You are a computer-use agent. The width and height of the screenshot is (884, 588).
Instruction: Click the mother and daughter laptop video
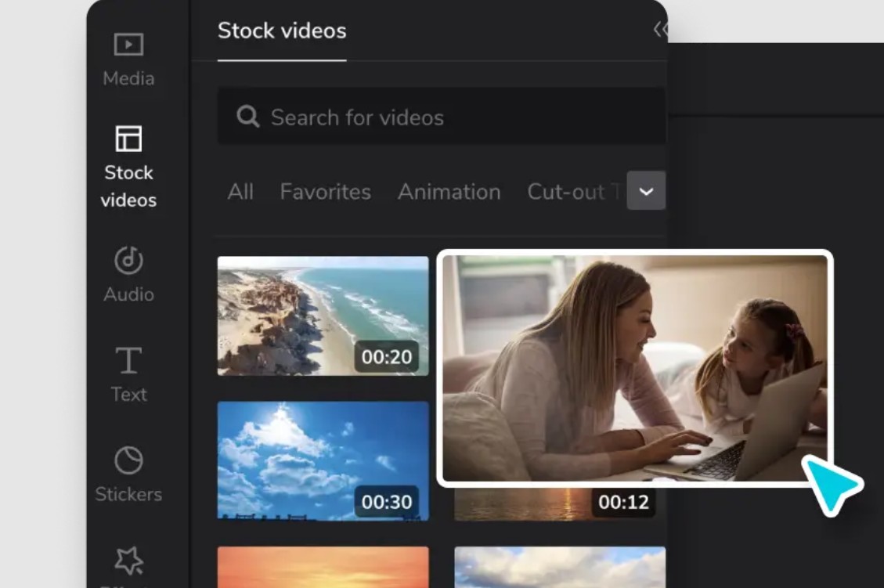click(x=634, y=366)
